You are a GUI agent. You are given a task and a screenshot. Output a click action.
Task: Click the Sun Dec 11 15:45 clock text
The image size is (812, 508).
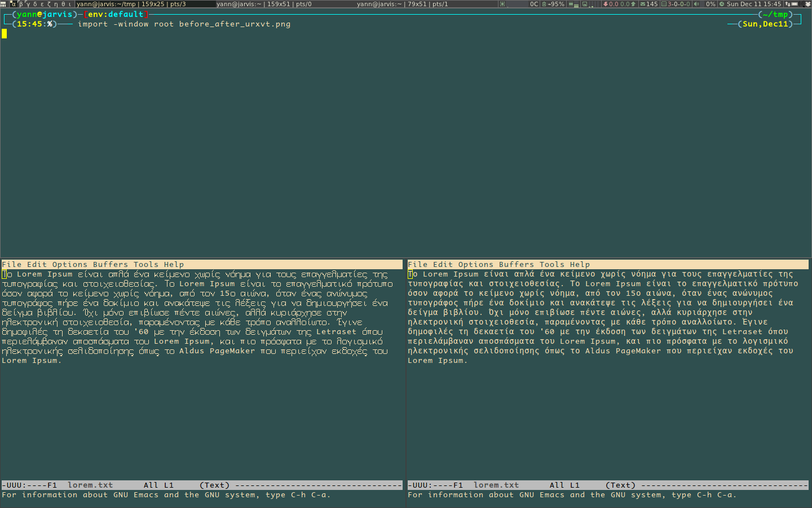[754, 4]
